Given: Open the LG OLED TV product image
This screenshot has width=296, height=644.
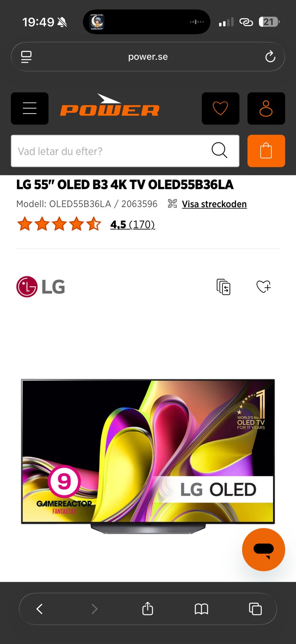Looking at the screenshot, I should (x=148, y=456).
